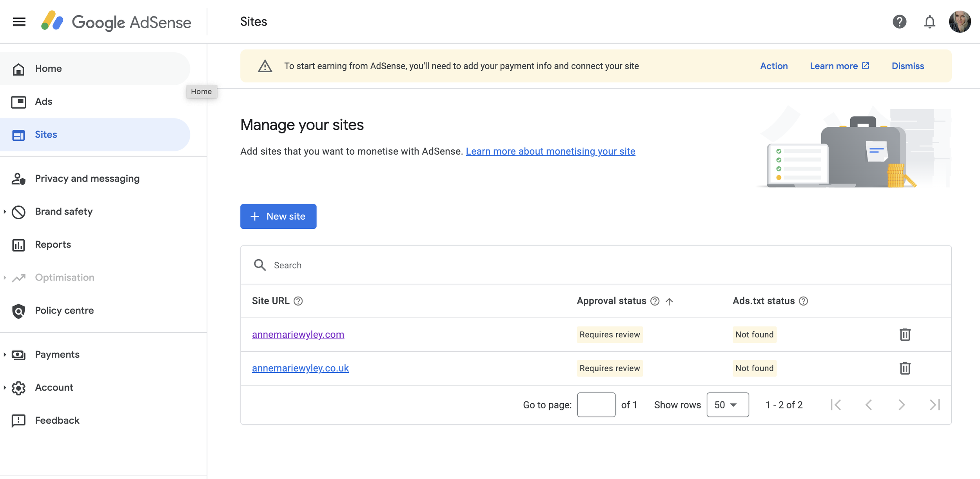Delete the annemariewyley.com site
Screen dimensions: 980x479
pos(905,335)
